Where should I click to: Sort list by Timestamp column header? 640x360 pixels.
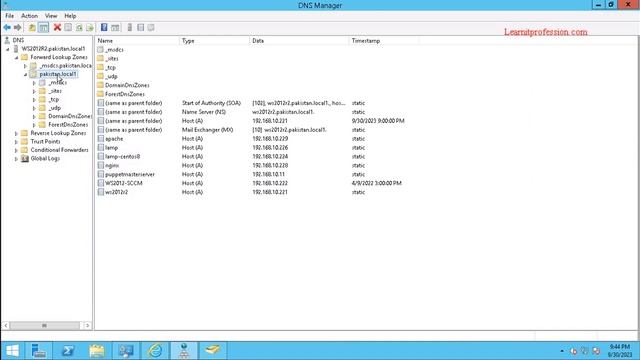pyautogui.click(x=384, y=41)
